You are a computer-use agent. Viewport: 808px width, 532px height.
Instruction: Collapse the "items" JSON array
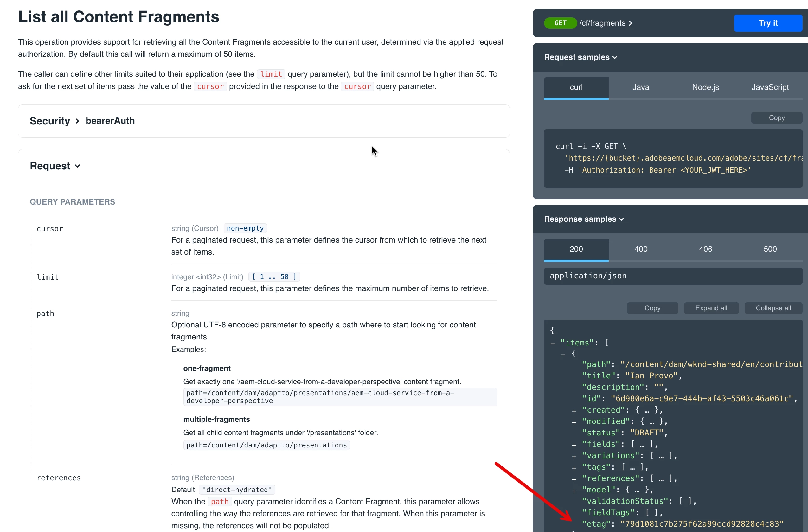tap(552, 343)
